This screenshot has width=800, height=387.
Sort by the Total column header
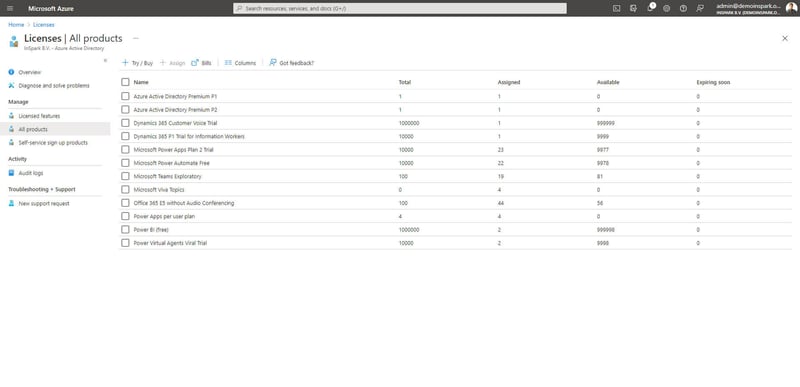coord(405,82)
